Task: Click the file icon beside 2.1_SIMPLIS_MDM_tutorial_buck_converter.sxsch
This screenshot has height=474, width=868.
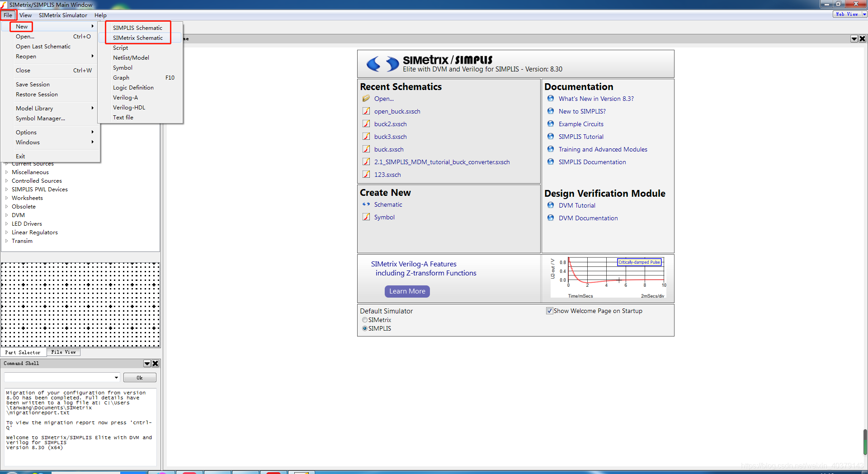Action: coord(366,162)
